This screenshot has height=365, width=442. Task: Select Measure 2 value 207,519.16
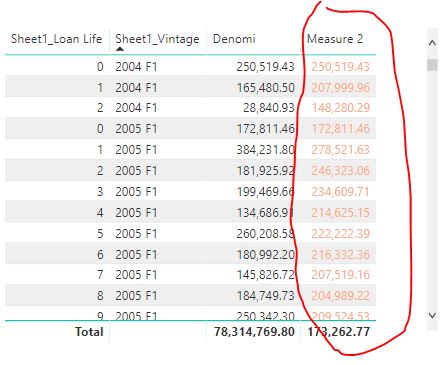pos(340,275)
